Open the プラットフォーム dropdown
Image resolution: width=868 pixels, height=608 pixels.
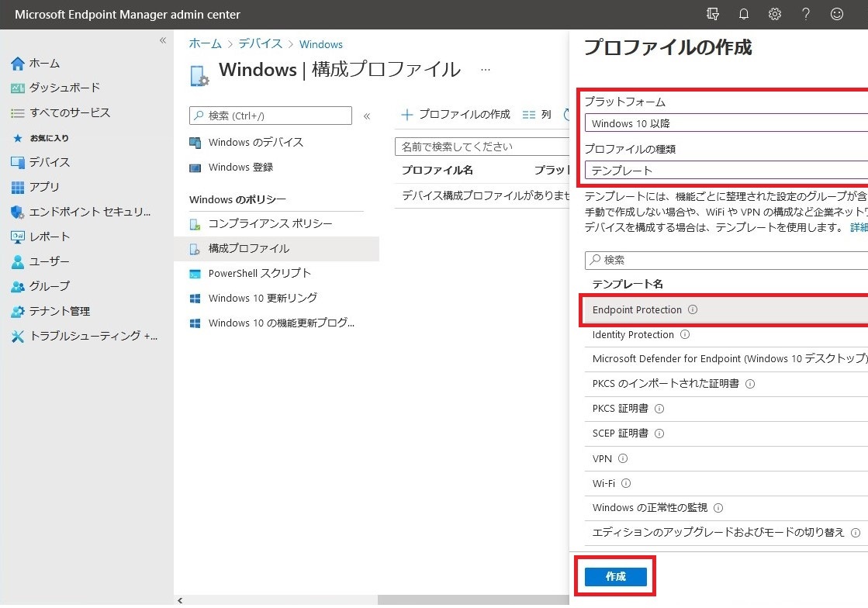pos(726,123)
